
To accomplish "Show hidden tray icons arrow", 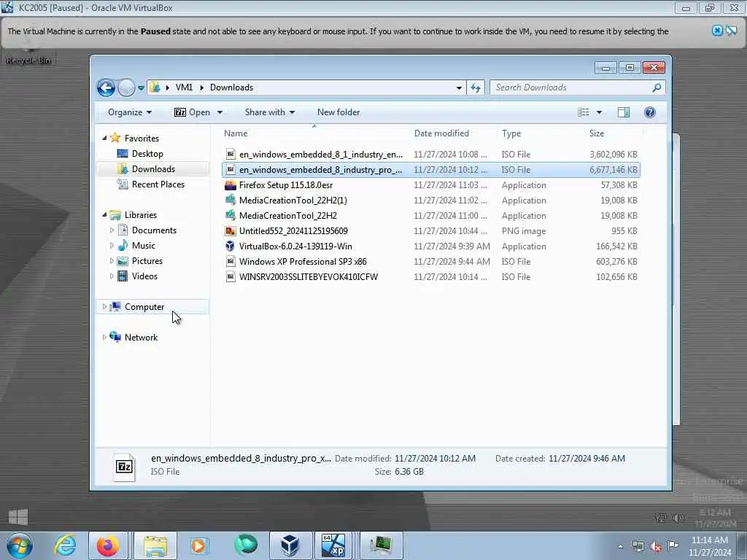I will (620, 547).
